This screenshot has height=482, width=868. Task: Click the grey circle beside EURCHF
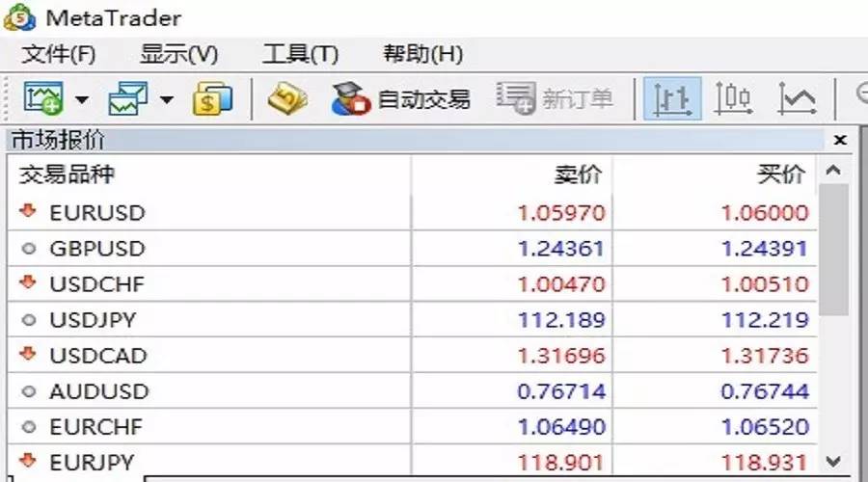pos(29,427)
